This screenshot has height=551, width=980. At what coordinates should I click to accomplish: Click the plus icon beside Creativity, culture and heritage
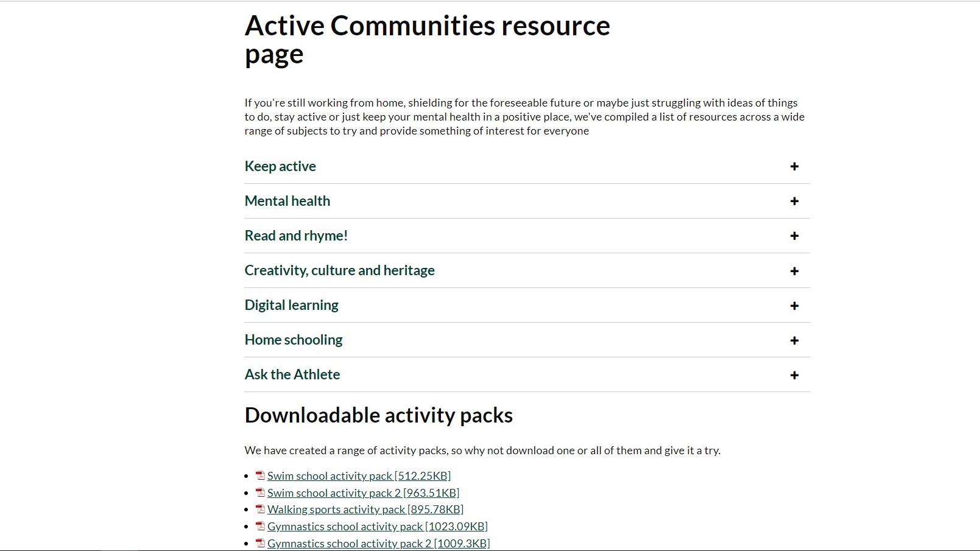(x=794, y=271)
